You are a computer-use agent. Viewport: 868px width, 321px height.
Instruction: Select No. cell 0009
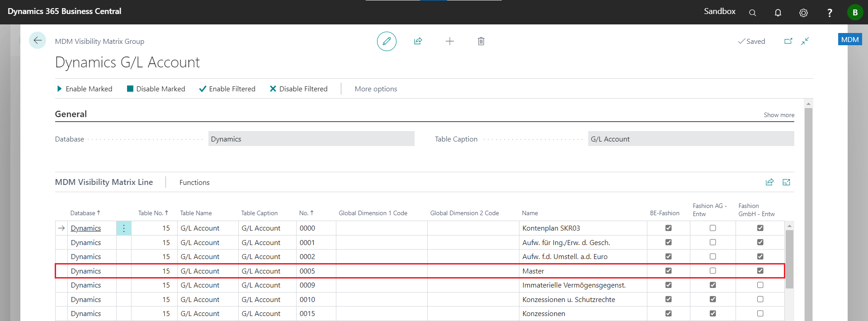316,285
